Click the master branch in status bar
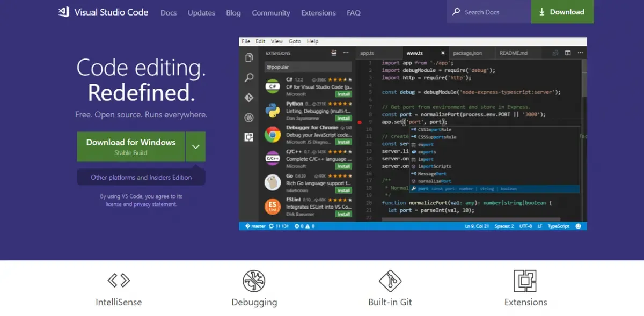Image resolution: width=644 pixels, height=316 pixels. [255, 226]
